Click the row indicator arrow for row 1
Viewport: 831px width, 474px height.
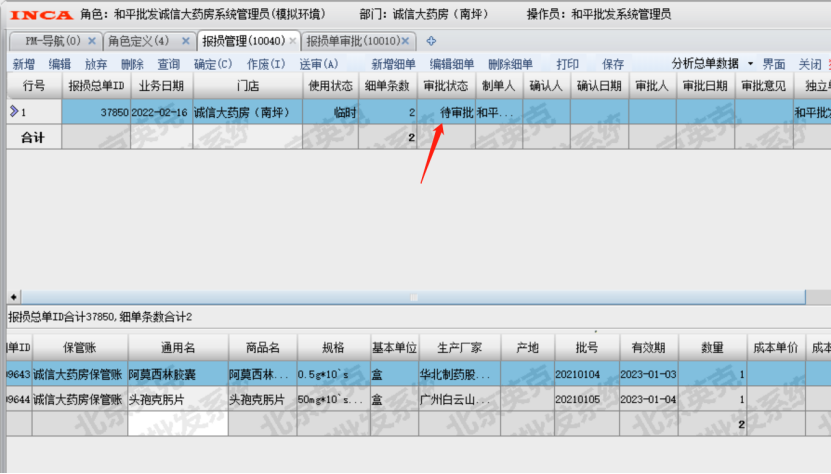click(x=14, y=111)
